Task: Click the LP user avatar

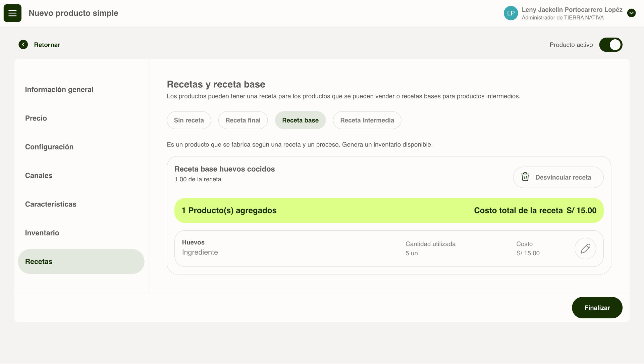Action: (511, 13)
